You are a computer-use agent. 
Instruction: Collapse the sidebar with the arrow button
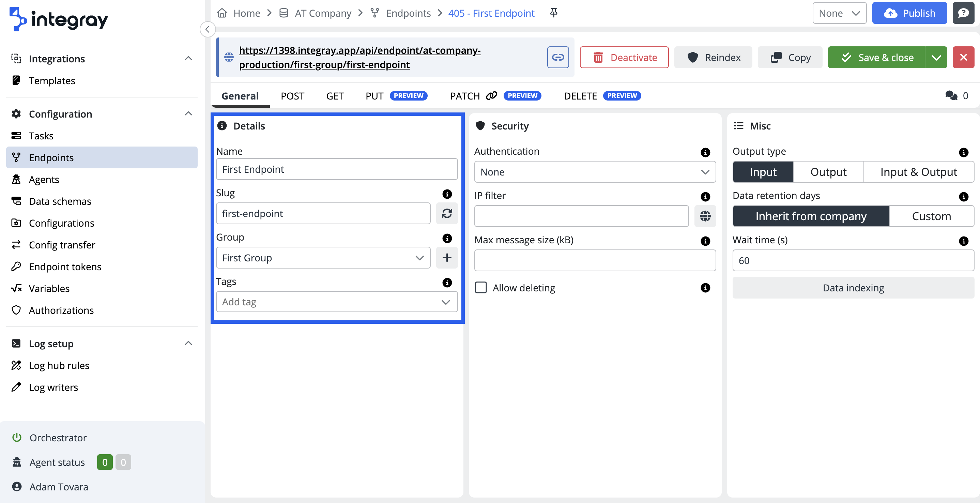pyautogui.click(x=207, y=29)
